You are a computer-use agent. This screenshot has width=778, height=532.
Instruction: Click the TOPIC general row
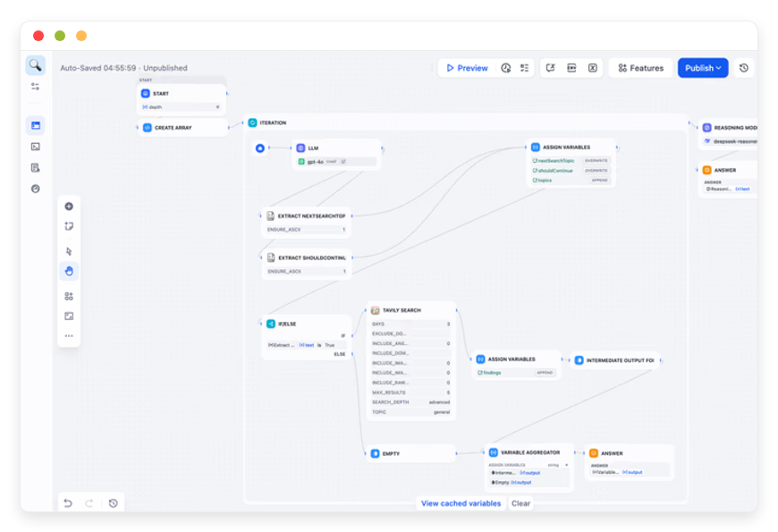click(410, 412)
